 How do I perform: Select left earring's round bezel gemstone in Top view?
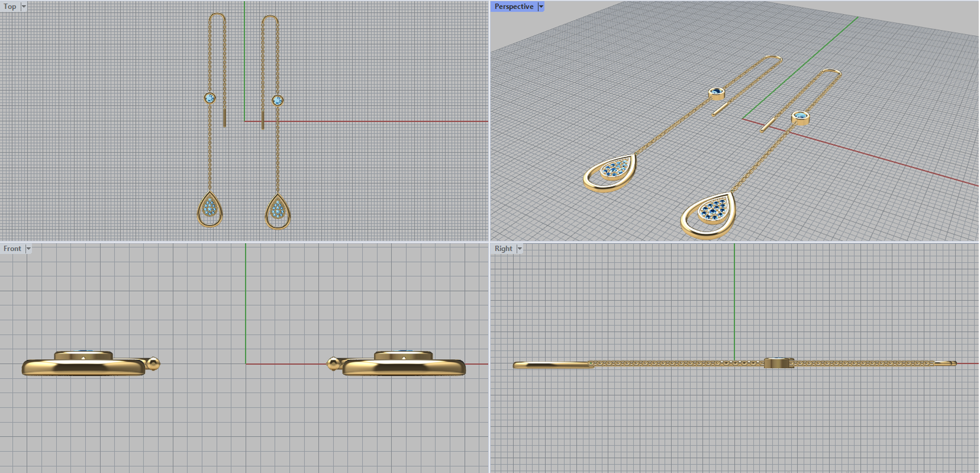[209, 98]
